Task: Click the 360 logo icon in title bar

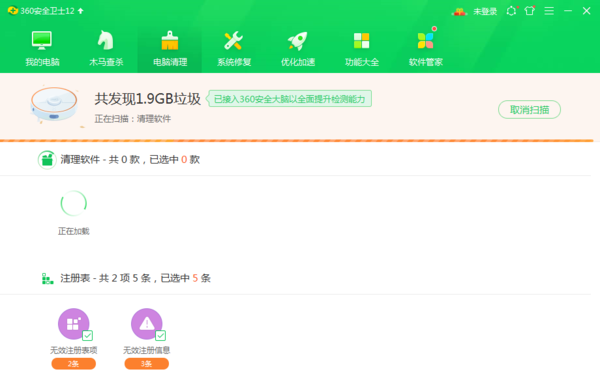Action: pyautogui.click(x=13, y=10)
